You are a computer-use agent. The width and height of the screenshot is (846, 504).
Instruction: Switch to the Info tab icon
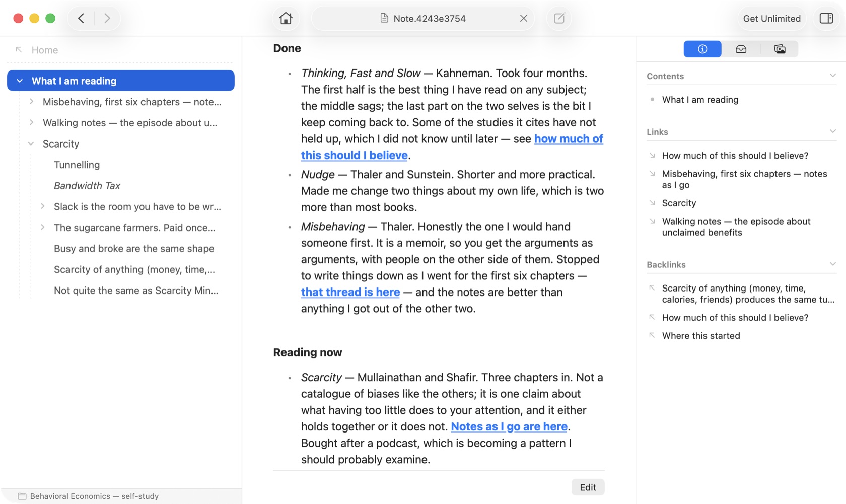pos(702,49)
